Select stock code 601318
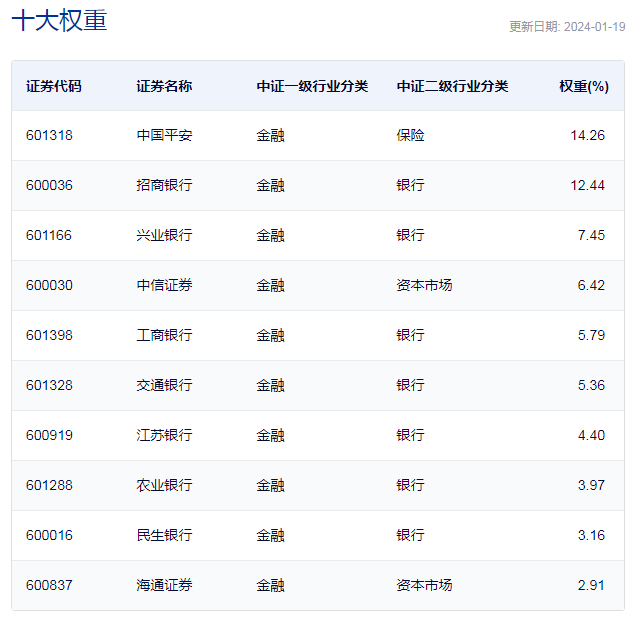This screenshot has width=631, height=621. coord(49,135)
